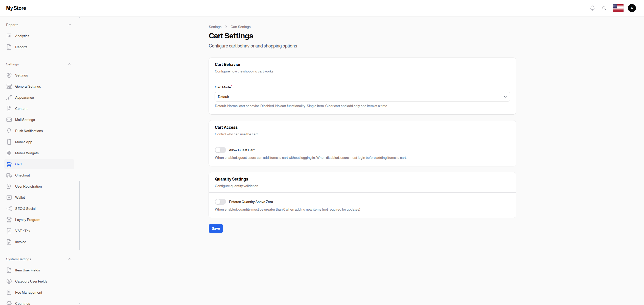The height and width of the screenshot is (305, 644).
Task: Collapse the System Settings section
Action: click(70, 259)
